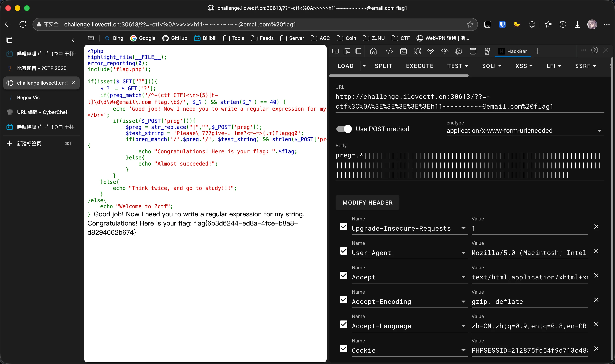The width and height of the screenshot is (615, 364).
Task: Click the MODIFY HEADER button
Action: [x=367, y=202]
